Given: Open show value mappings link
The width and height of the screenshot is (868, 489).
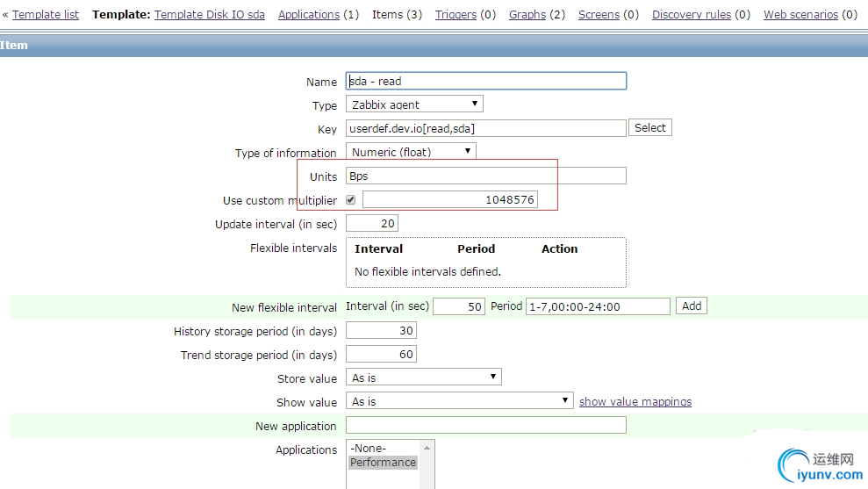Looking at the screenshot, I should tap(635, 401).
